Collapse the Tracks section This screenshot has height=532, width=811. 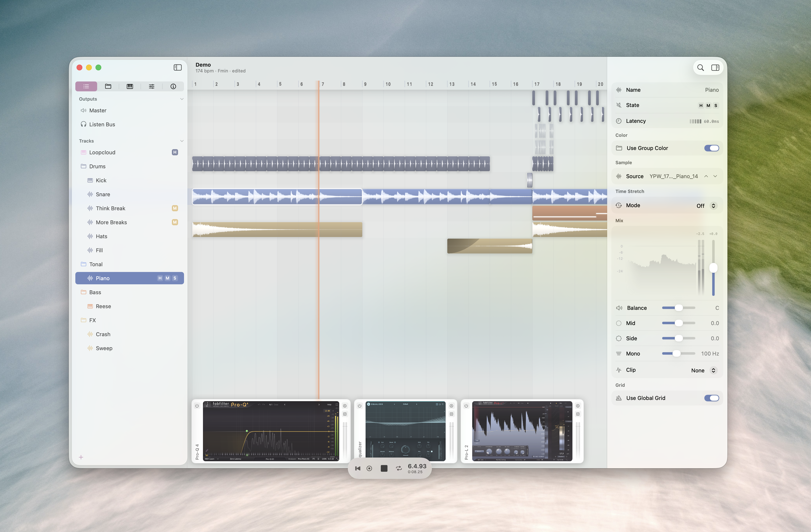coord(182,141)
